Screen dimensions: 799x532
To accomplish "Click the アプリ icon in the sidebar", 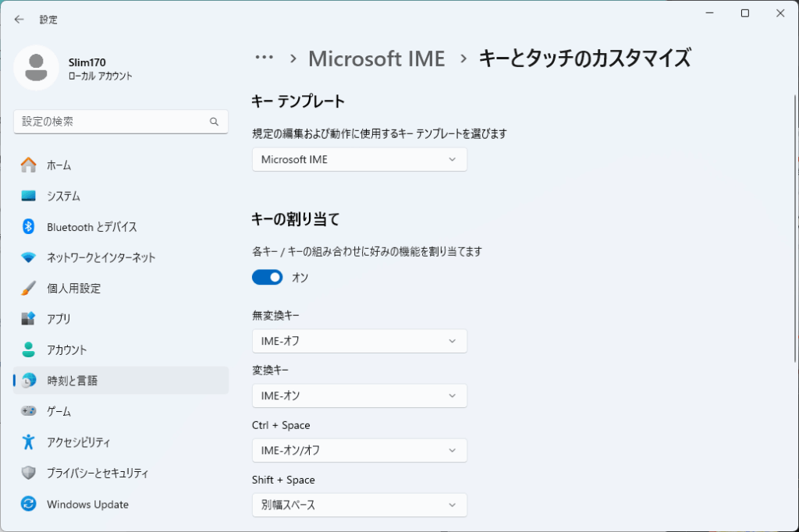I will (29, 319).
